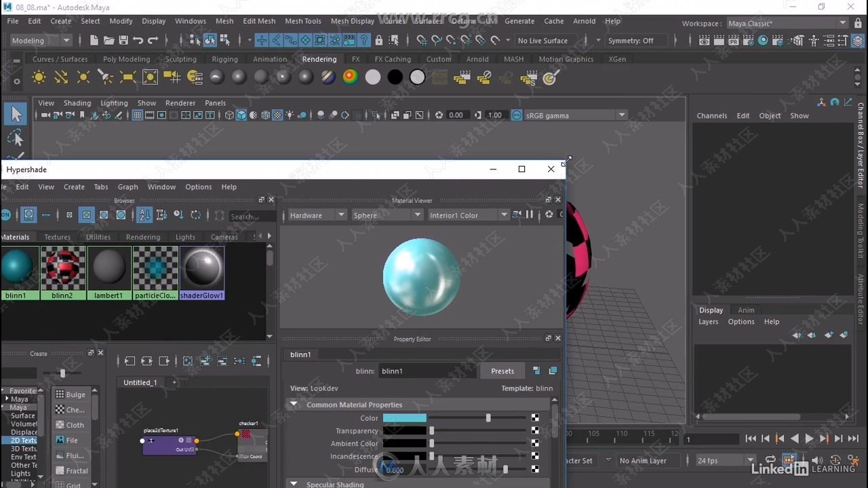Create a spot light from the shelf

[105, 77]
